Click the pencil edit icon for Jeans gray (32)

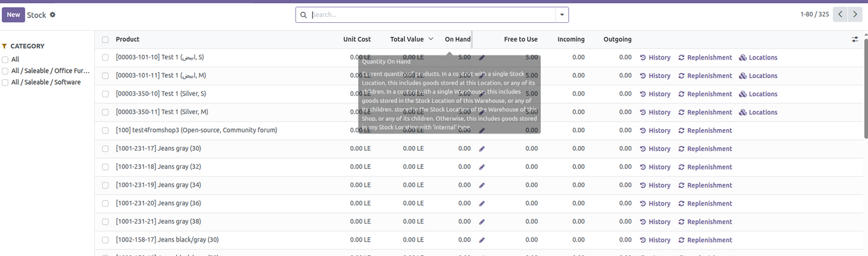(482, 167)
